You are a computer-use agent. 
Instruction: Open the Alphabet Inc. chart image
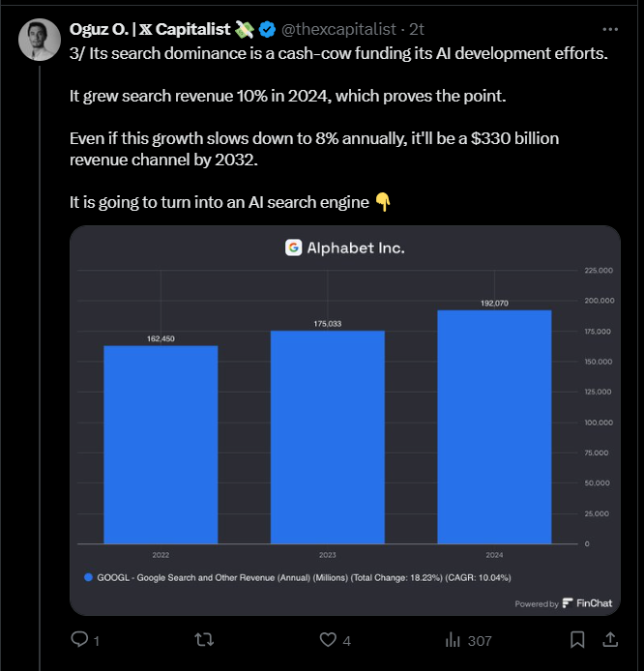point(345,421)
